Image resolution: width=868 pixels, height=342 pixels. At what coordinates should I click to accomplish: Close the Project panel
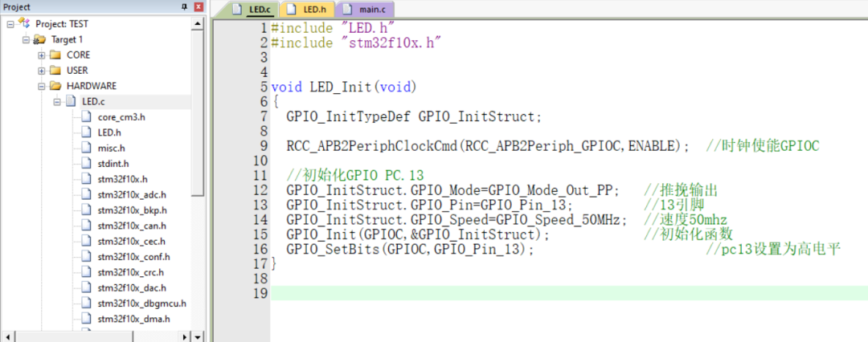199,7
